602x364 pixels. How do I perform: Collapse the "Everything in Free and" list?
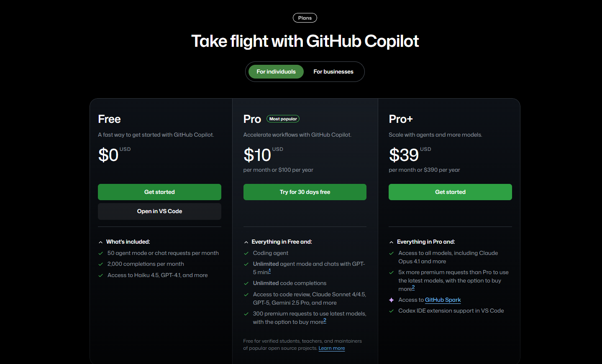246,242
